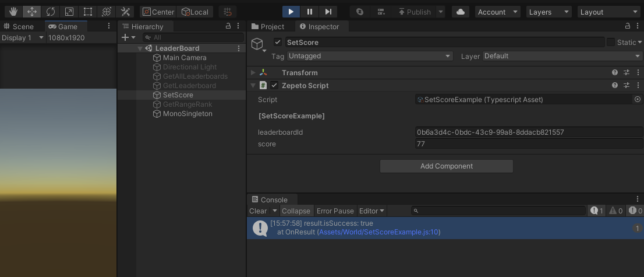Toggle grid snapping icon
Screen dimensions: 644x277
point(228,12)
